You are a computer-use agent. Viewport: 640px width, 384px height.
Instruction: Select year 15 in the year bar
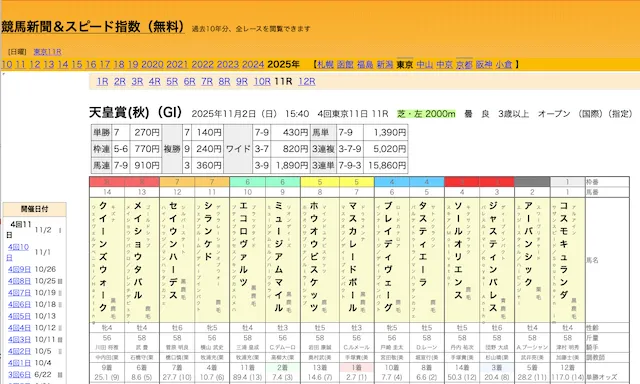pyautogui.click(x=77, y=64)
